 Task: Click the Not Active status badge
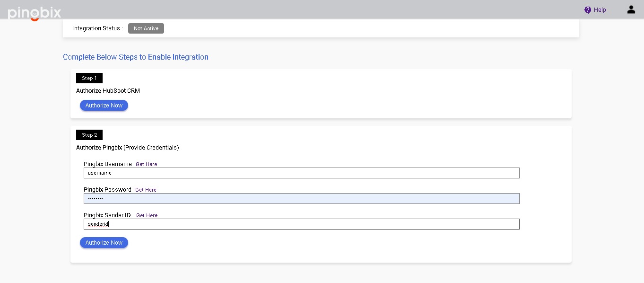pos(146,28)
